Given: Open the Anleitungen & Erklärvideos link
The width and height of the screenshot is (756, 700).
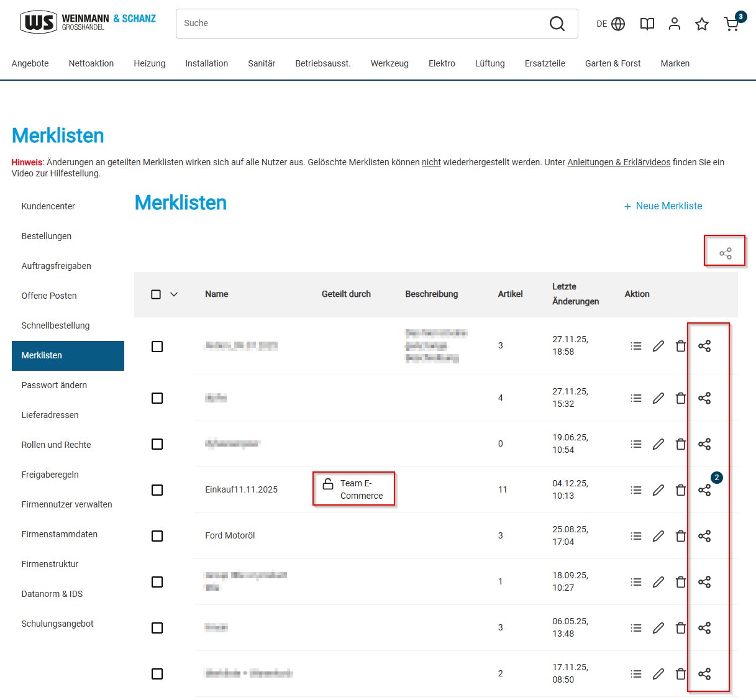Looking at the screenshot, I should (619, 162).
